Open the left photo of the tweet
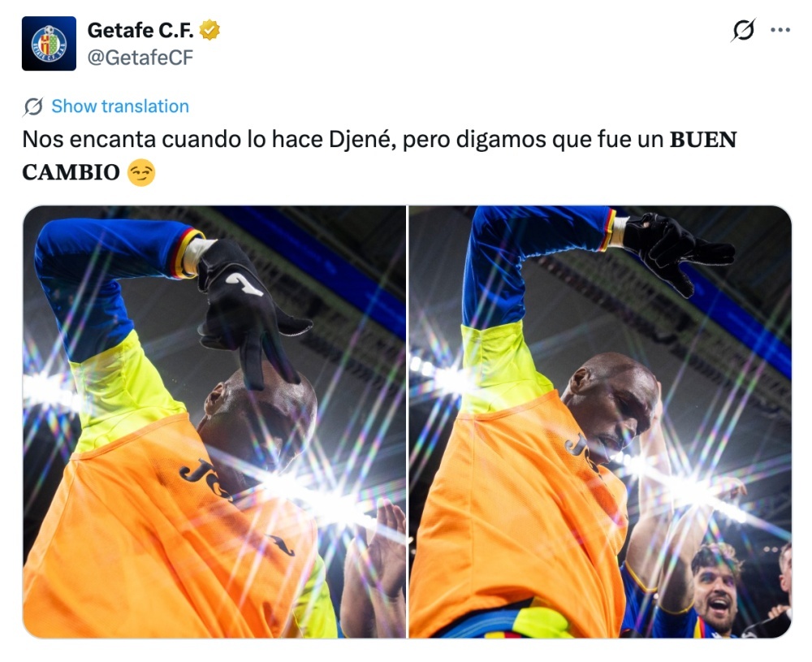The width and height of the screenshot is (812, 662). click(x=214, y=422)
